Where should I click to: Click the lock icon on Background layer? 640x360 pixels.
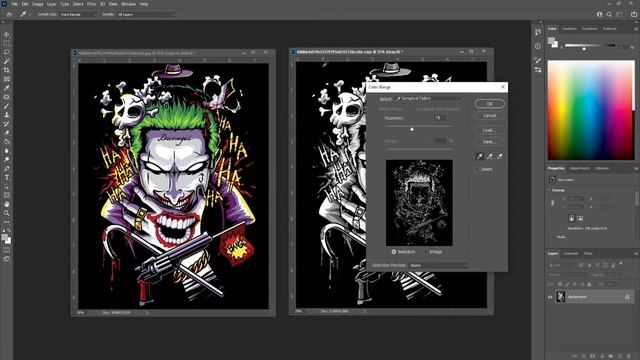pyautogui.click(x=627, y=297)
